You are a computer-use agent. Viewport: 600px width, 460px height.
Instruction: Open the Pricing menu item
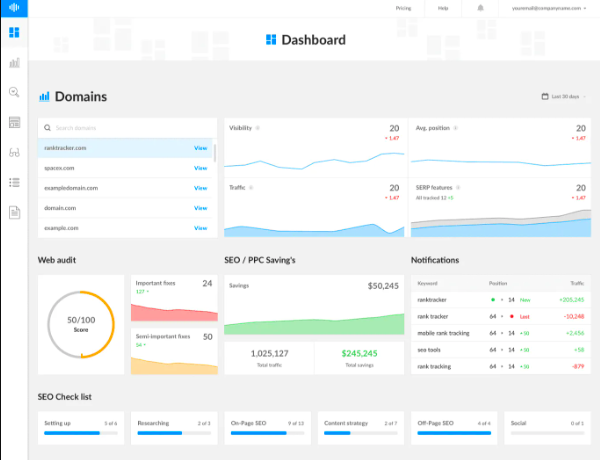click(403, 8)
